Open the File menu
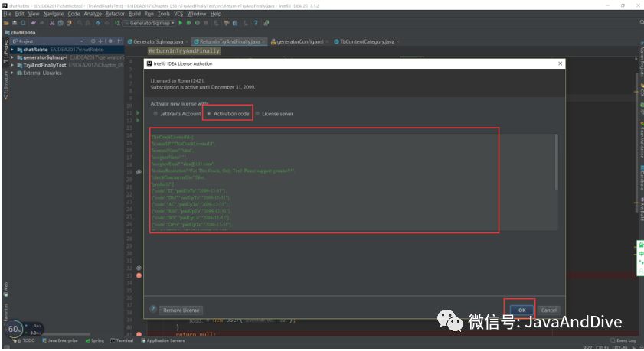The height and width of the screenshot is (351, 644). click(x=8, y=14)
